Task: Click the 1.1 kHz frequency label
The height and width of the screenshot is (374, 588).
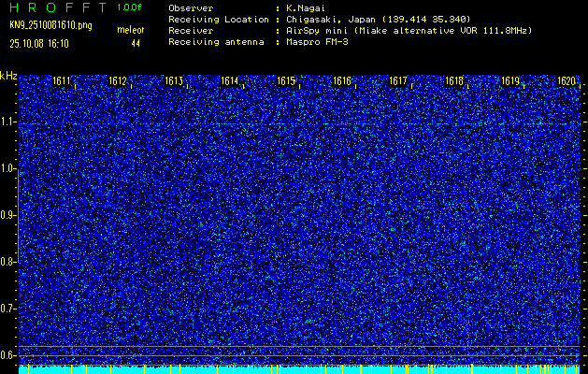Action: point(8,122)
